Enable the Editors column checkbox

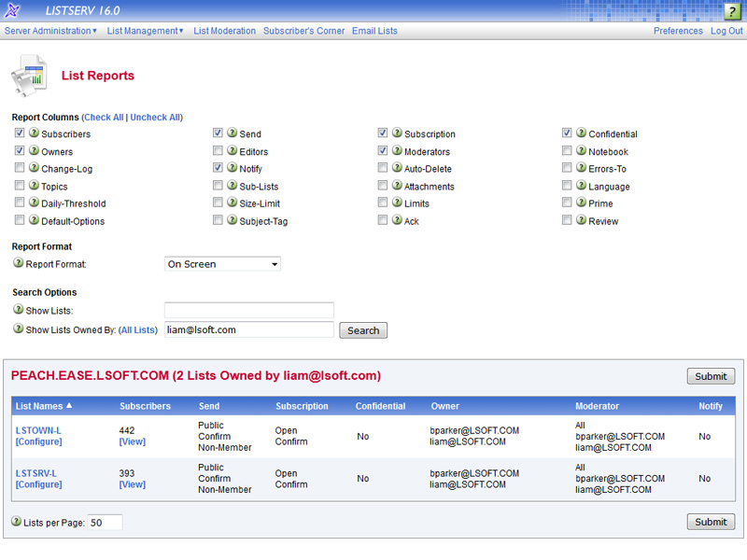click(x=218, y=150)
